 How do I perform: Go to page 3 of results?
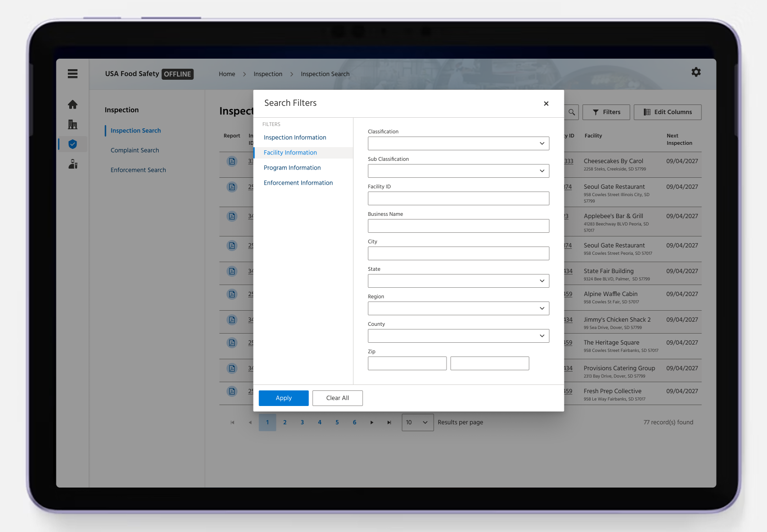point(302,422)
